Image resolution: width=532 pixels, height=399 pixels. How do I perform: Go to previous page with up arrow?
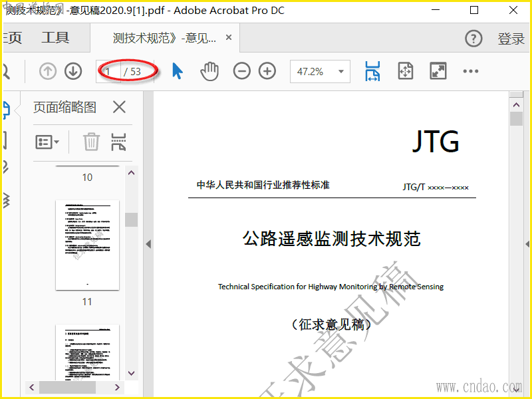pyautogui.click(x=47, y=72)
